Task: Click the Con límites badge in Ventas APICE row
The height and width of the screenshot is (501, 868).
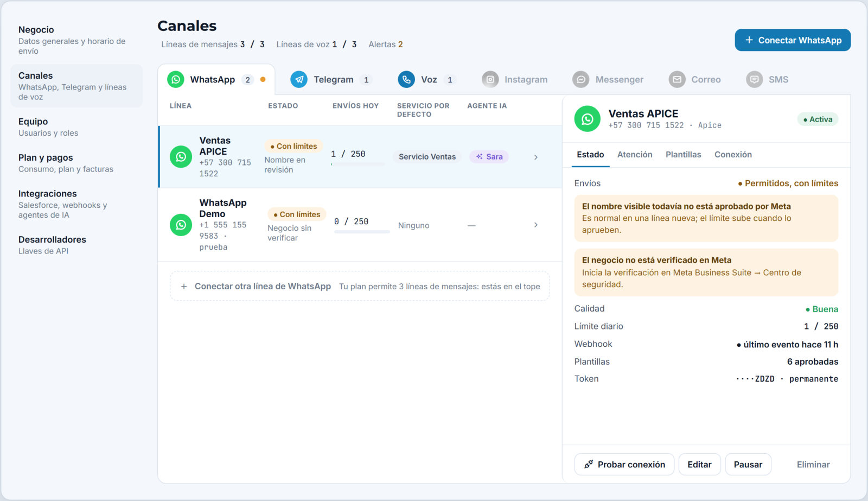Action: click(293, 146)
